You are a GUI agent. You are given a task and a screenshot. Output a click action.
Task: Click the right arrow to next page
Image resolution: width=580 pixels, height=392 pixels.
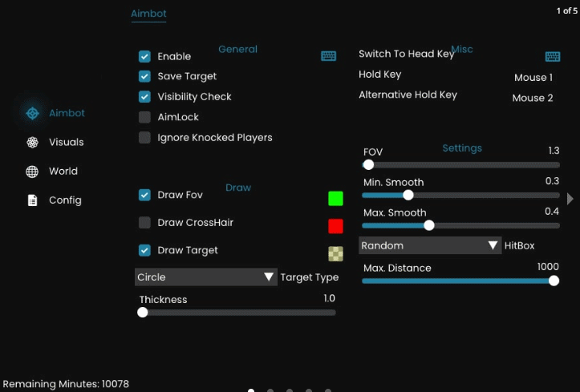570,199
